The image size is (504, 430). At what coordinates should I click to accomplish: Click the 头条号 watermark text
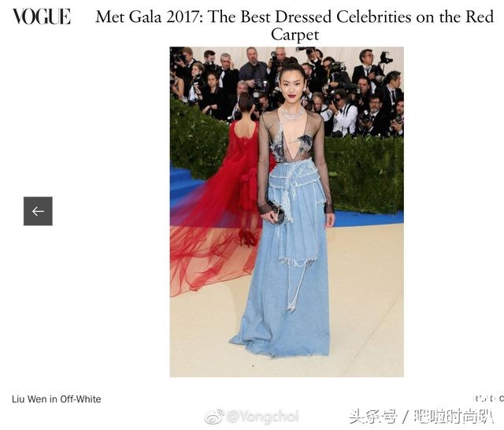coord(373,417)
